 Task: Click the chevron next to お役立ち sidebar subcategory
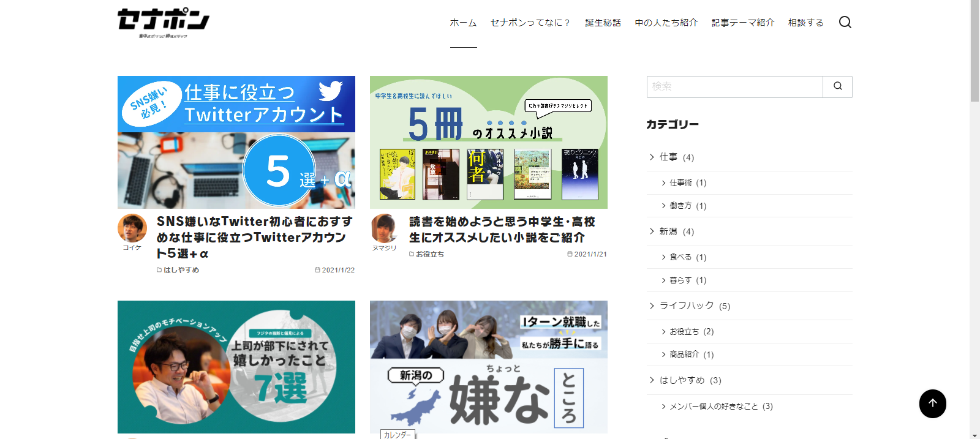663,332
